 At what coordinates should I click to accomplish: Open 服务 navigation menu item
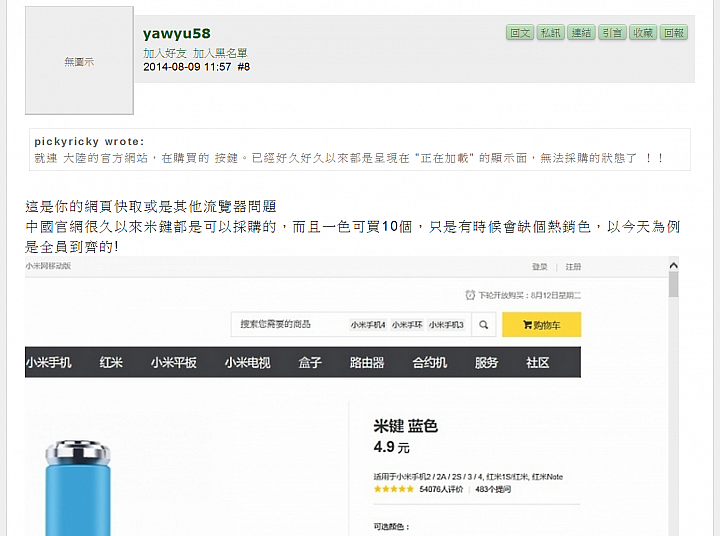point(486,362)
